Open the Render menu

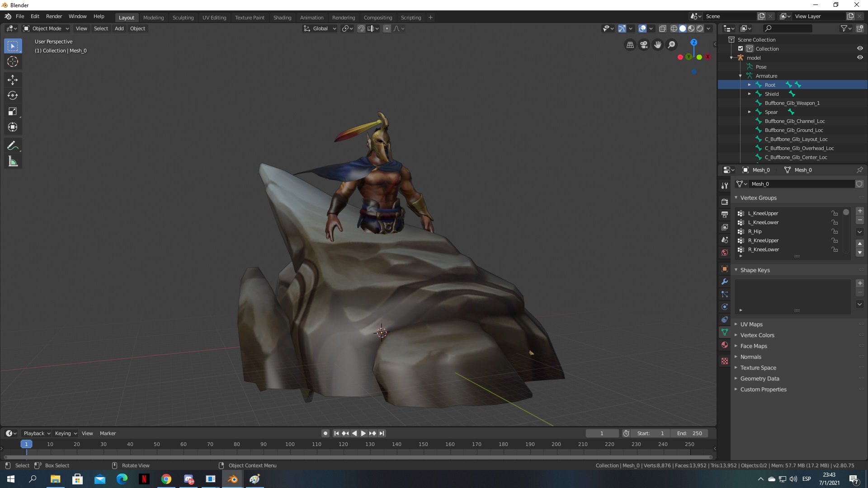[54, 16]
